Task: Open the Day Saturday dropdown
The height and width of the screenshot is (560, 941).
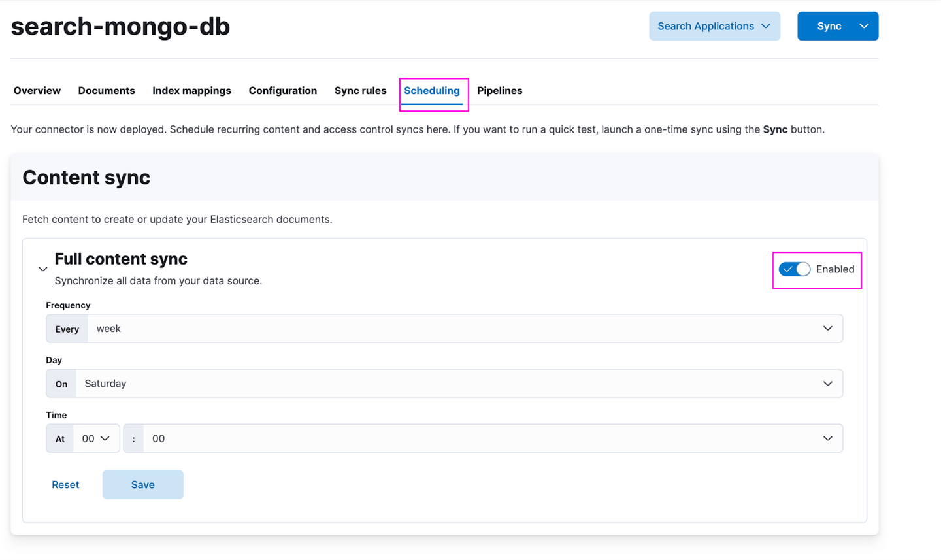Action: tap(459, 384)
